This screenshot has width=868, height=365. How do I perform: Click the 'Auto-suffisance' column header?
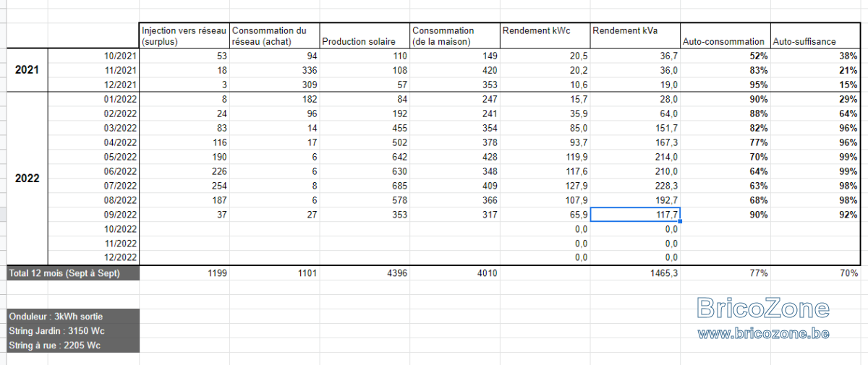tap(816, 36)
